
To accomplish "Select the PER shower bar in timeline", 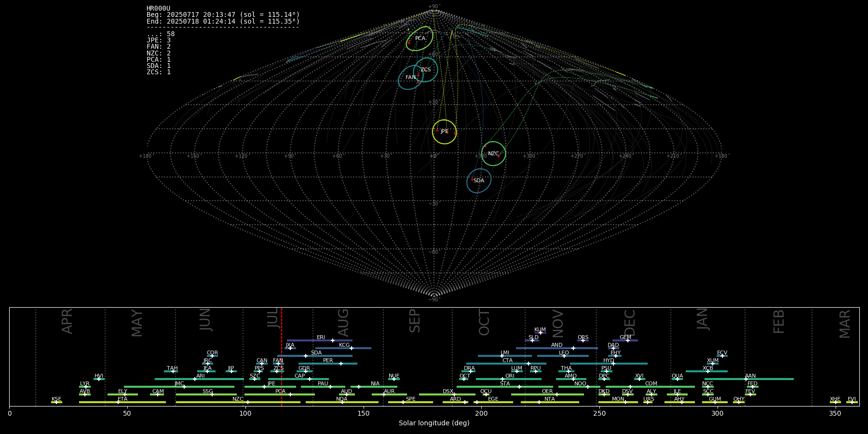I will (328, 364).
